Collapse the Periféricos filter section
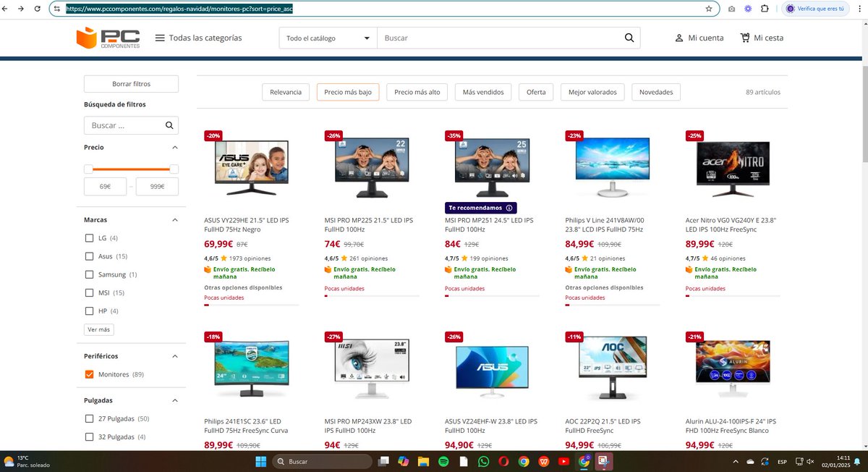 click(174, 356)
